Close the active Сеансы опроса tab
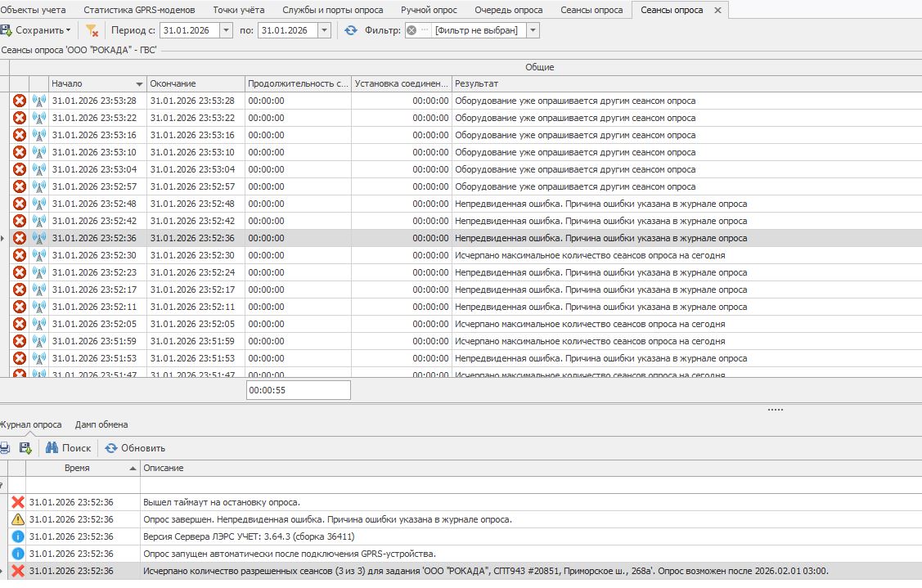 (x=718, y=10)
